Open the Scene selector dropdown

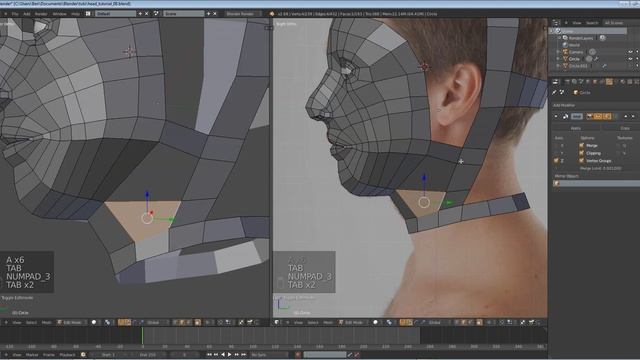[x=183, y=14]
